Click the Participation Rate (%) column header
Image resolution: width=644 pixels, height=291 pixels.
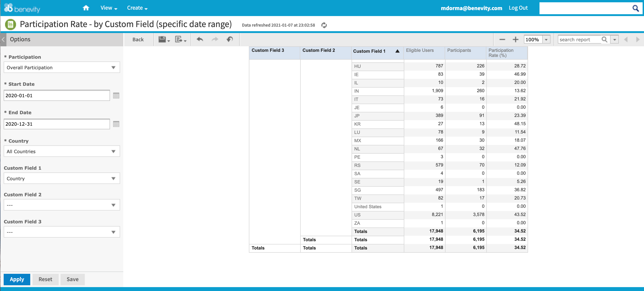point(507,53)
